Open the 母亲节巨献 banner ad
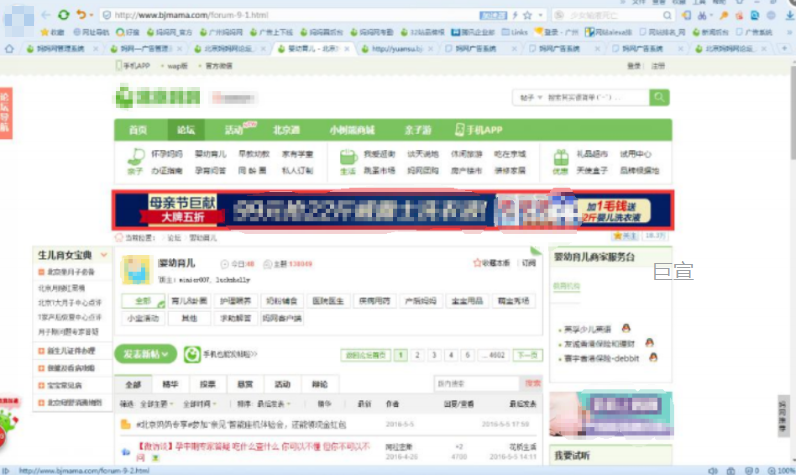Image resolution: width=796 pixels, height=475 pixels. (393, 210)
